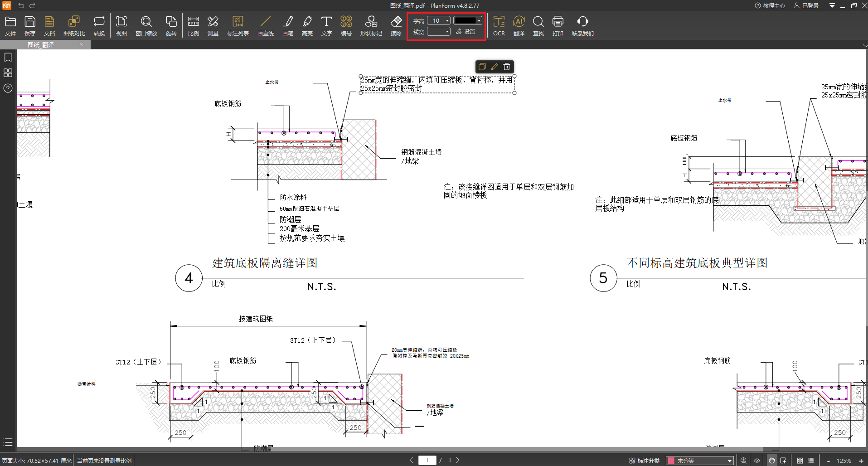The width and height of the screenshot is (868, 466).
Task: Open the 形状标记 shape marker tool
Action: tap(371, 26)
